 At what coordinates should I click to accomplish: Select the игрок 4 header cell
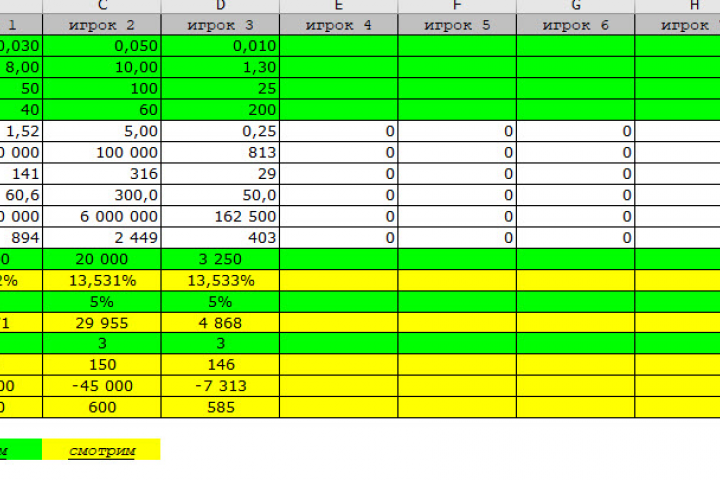tap(339, 25)
